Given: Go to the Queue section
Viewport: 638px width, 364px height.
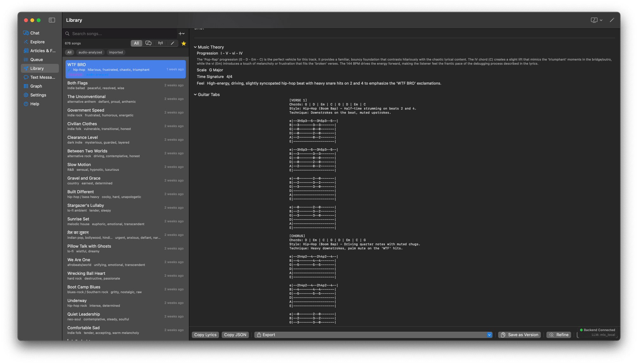Looking at the screenshot, I should coord(40,59).
